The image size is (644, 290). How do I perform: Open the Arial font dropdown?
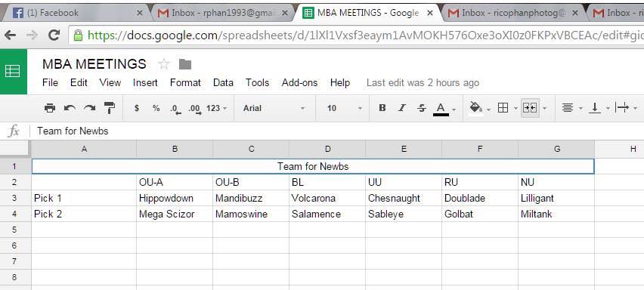click(274, 108)
